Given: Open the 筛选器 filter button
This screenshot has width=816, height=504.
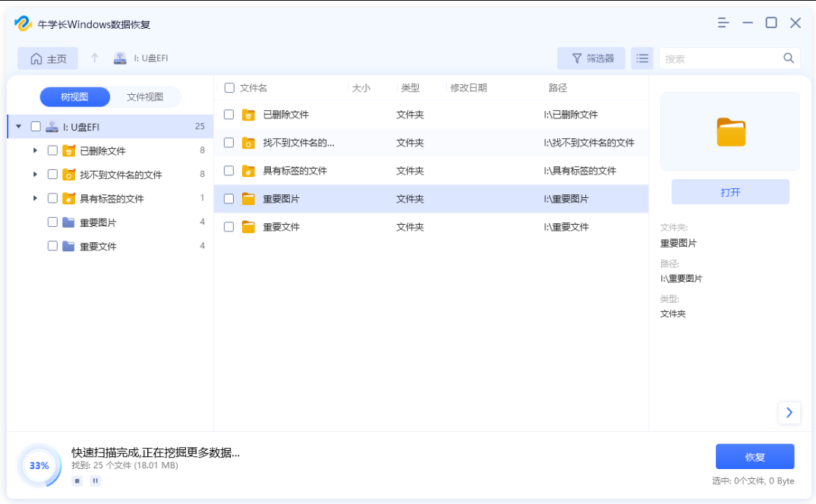Looking at the screenshot, I should [x=591, y=58].
